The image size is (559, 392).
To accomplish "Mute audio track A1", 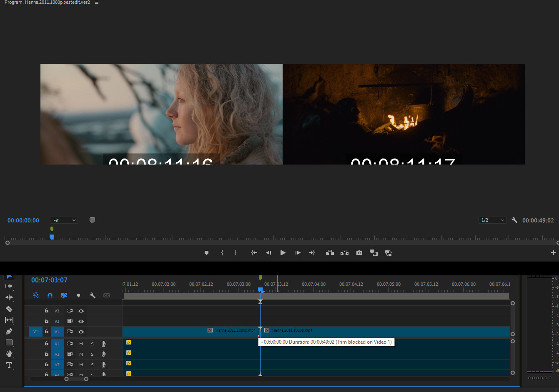I will click(x=81, y=344).
